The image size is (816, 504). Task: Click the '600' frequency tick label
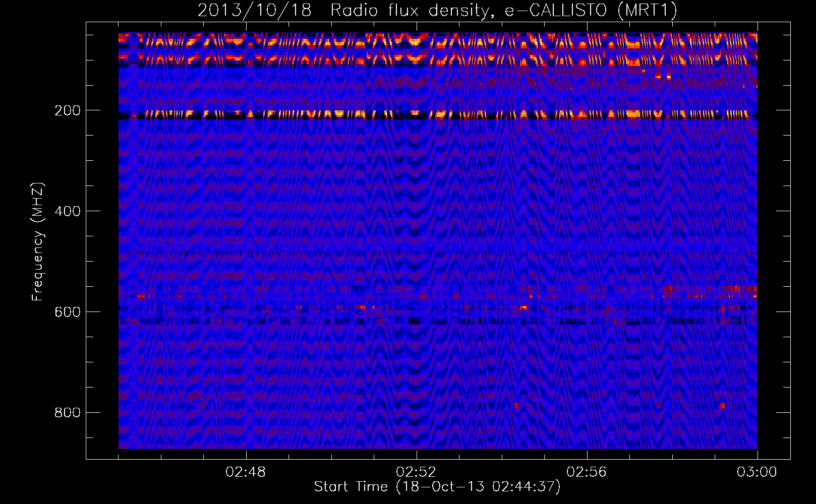[68, 312]
